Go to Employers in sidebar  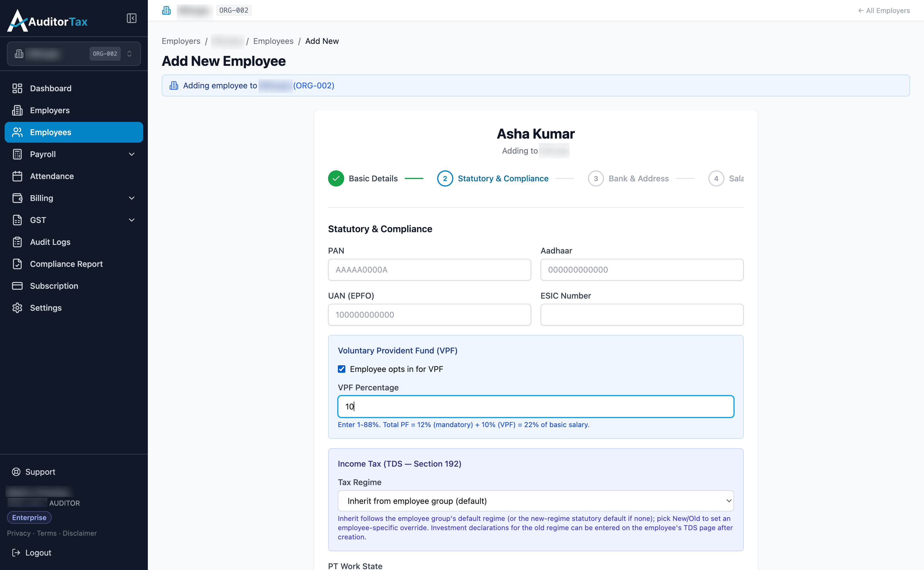tap(74, 110)
